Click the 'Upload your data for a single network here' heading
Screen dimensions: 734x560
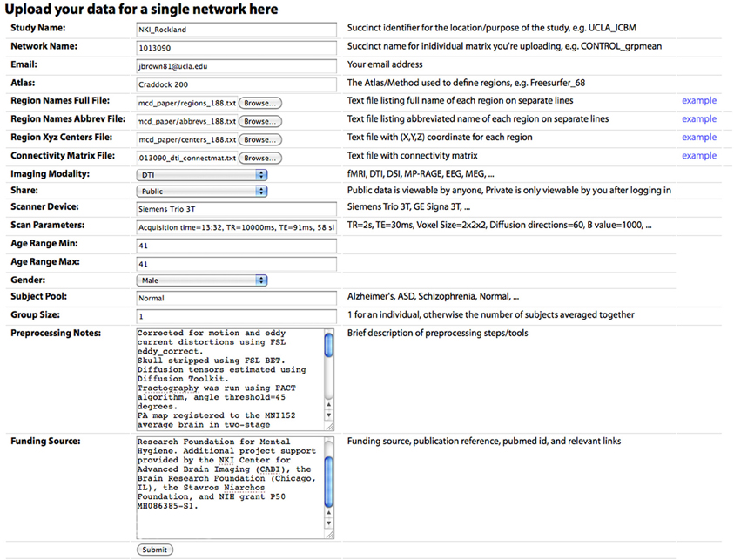[141, 10]
